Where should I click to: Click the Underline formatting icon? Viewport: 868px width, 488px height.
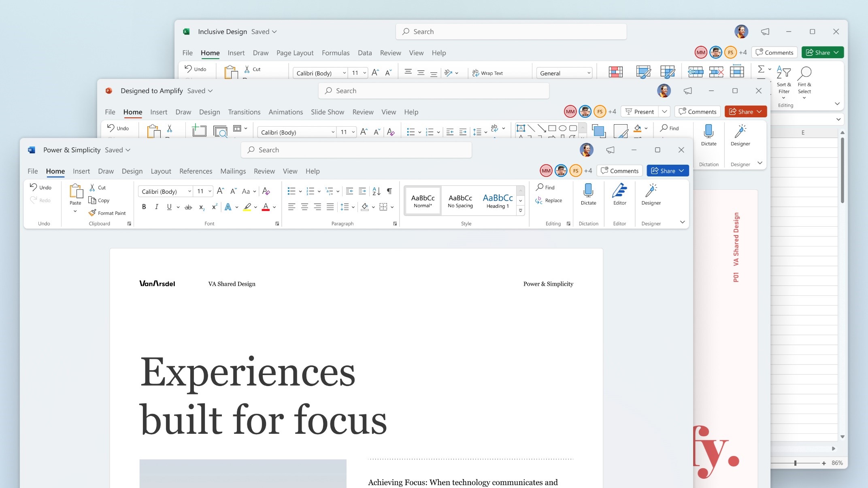[169, 207]
